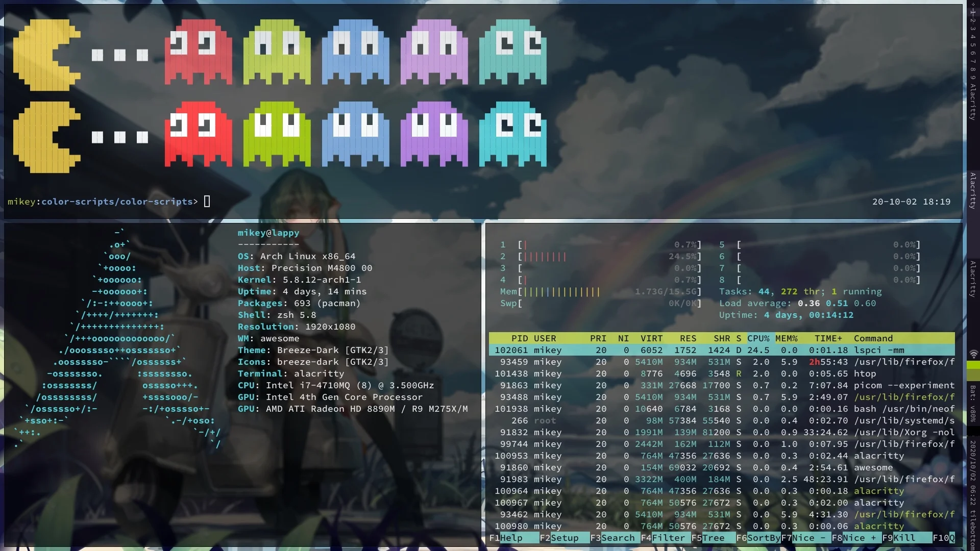Switch to workspace tag 3

(x=973, y=29)
